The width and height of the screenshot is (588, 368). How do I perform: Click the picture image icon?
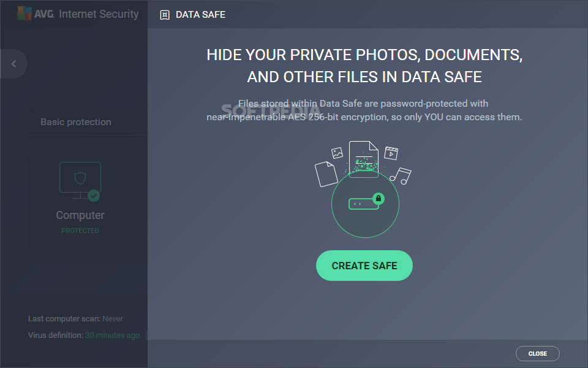click(337, 153)
